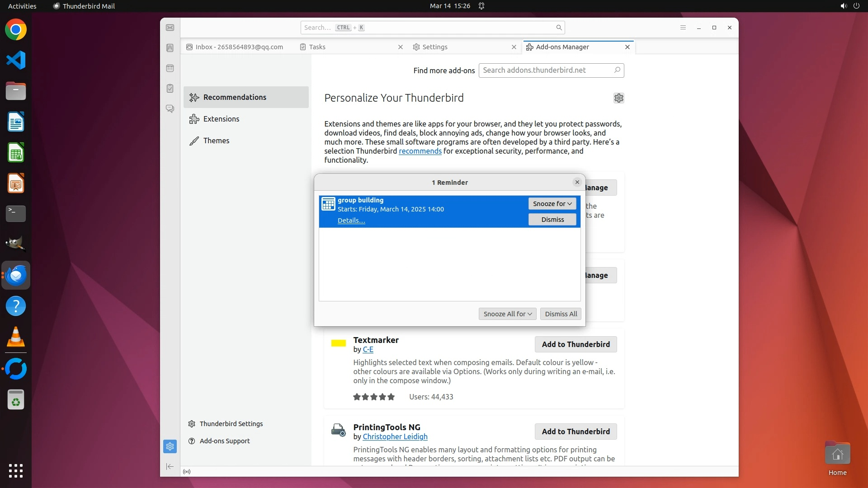Switch to the Settings tab
The width and height of the screenshot is (868, 488).
tap(434, 47)
